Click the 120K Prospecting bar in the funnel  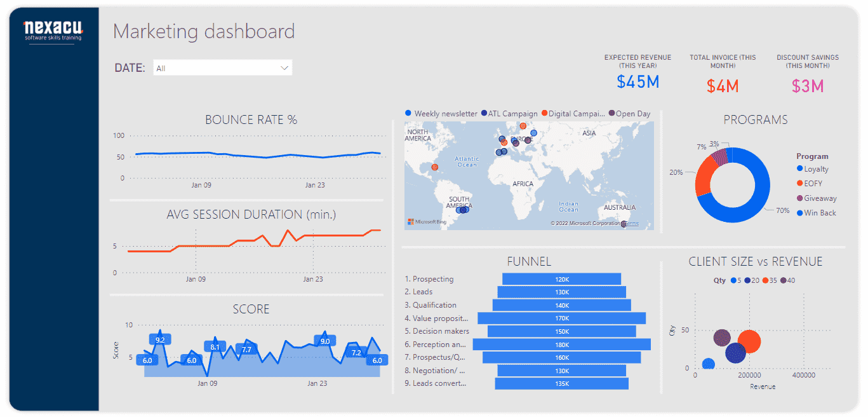(561, 278)
